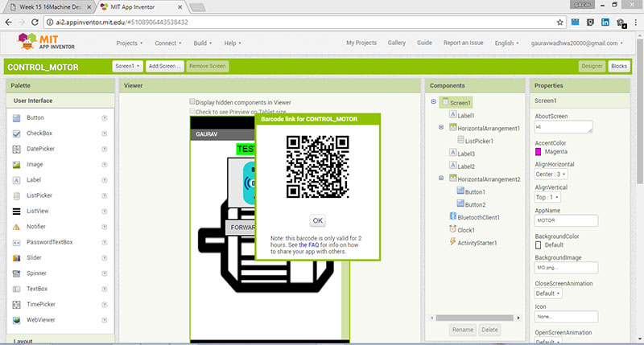Select ListPicker1 in Components tree
Screen dimensions: 644x345
(x=479, y=141)
